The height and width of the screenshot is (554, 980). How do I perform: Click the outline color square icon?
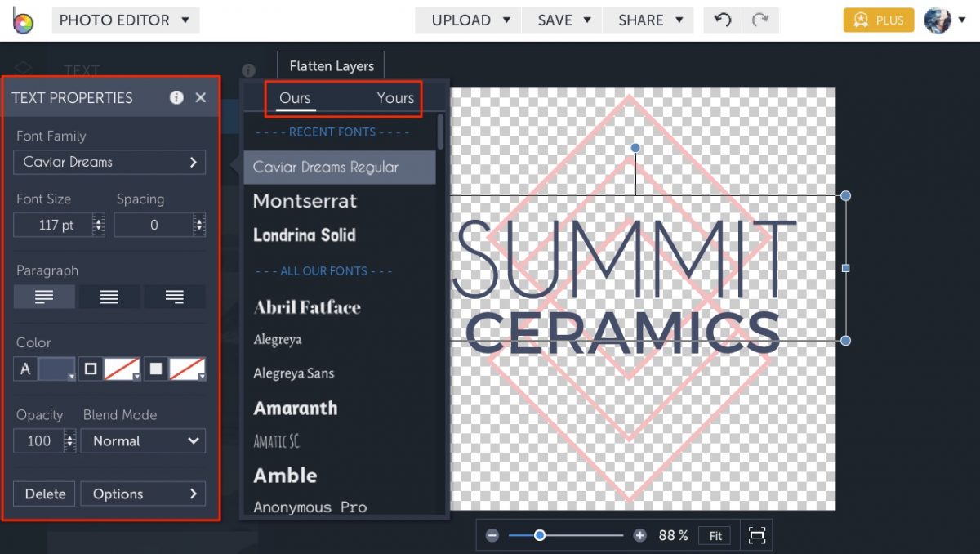coord(90,369)
